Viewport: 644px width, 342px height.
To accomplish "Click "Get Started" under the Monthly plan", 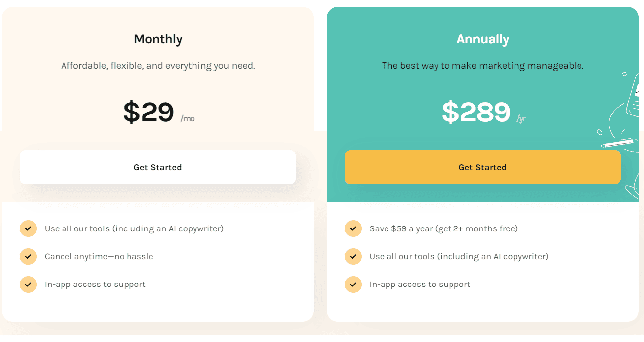I will pos(158,167).
